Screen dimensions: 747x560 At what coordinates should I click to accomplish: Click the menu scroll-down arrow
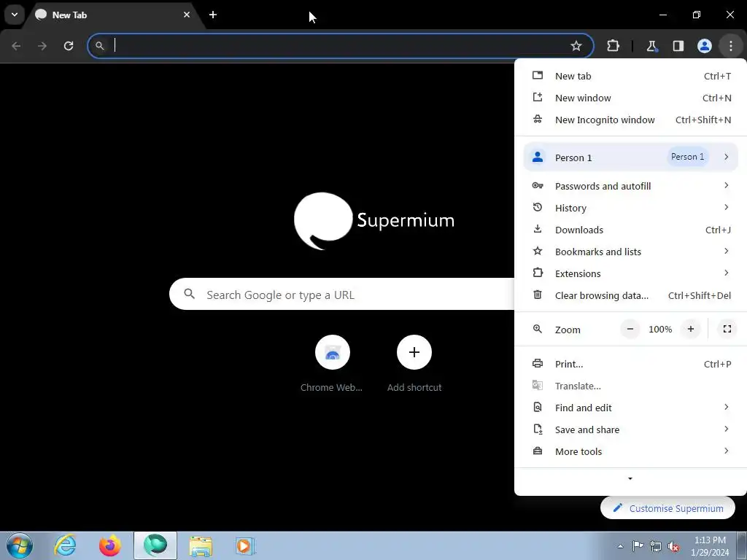click(630, 478)
